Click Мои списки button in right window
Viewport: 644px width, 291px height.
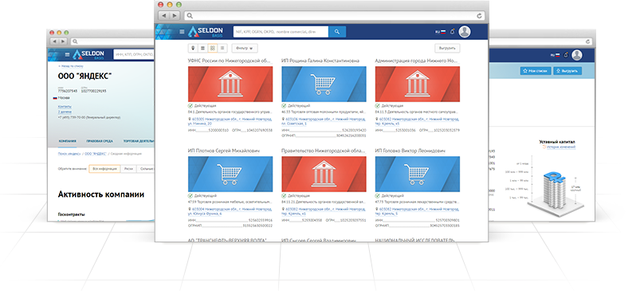pyautogui.click(x=536, y=71)
